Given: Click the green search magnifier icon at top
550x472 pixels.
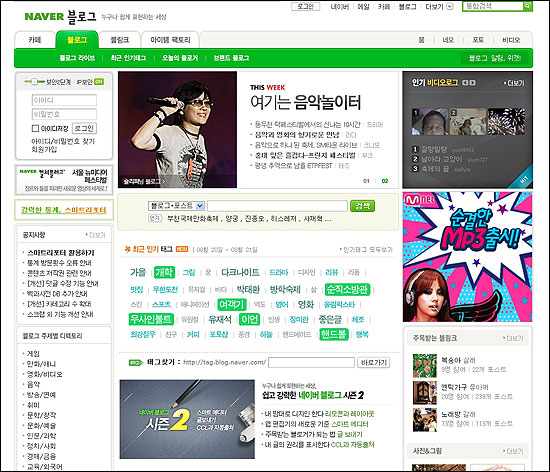Looking at the screenshot, I should pos(528,6).
